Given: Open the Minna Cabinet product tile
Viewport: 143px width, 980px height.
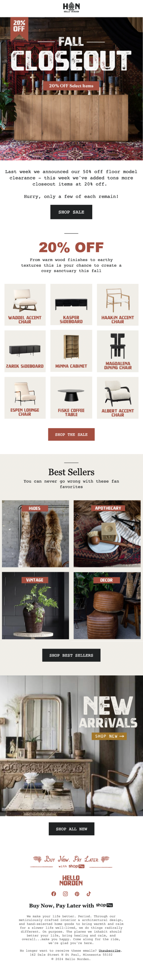Looking at the screenshot, I should 71,351.
